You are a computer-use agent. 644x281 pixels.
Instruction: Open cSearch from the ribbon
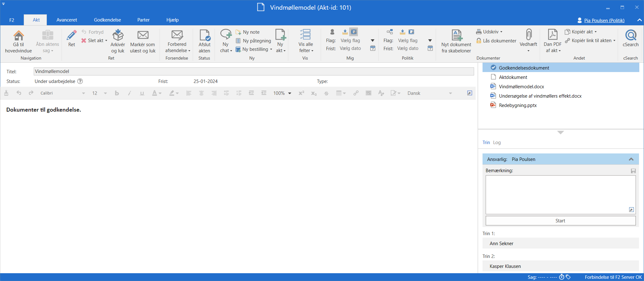click(x=631, y=36)
